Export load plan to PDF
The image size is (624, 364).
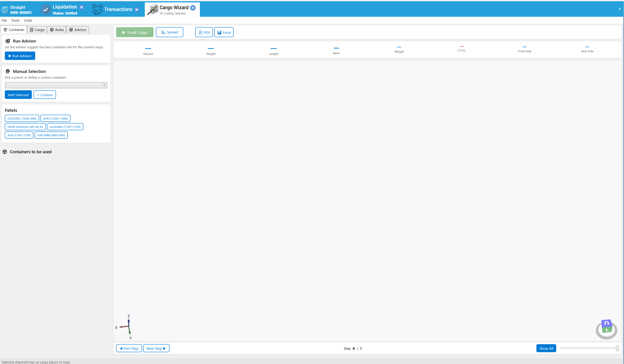click(204, 32)
